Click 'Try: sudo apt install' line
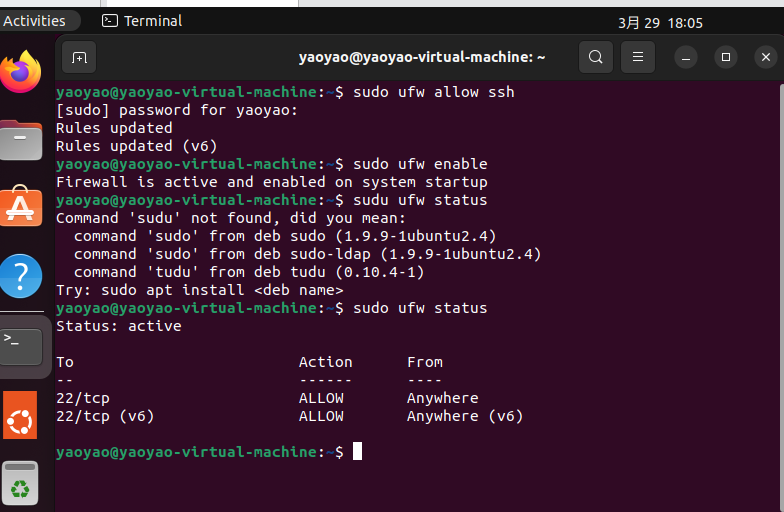 (200, 290)
